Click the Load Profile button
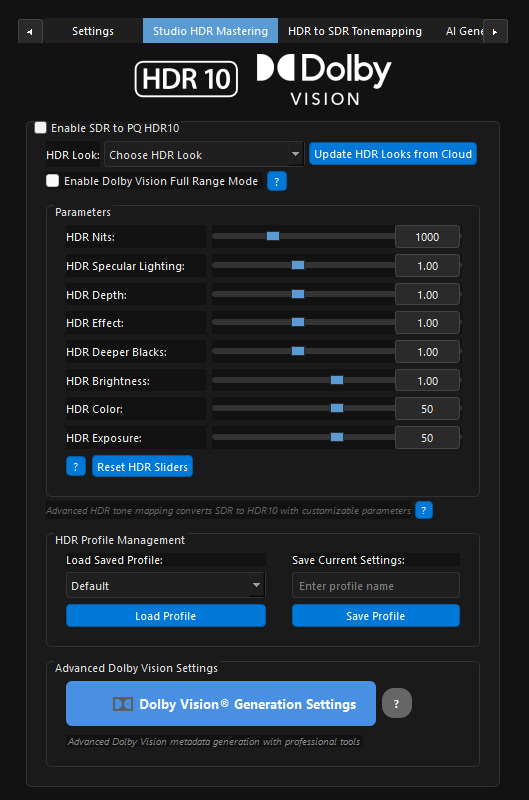Viewport: 529px width, 800px height. point(166,616)
